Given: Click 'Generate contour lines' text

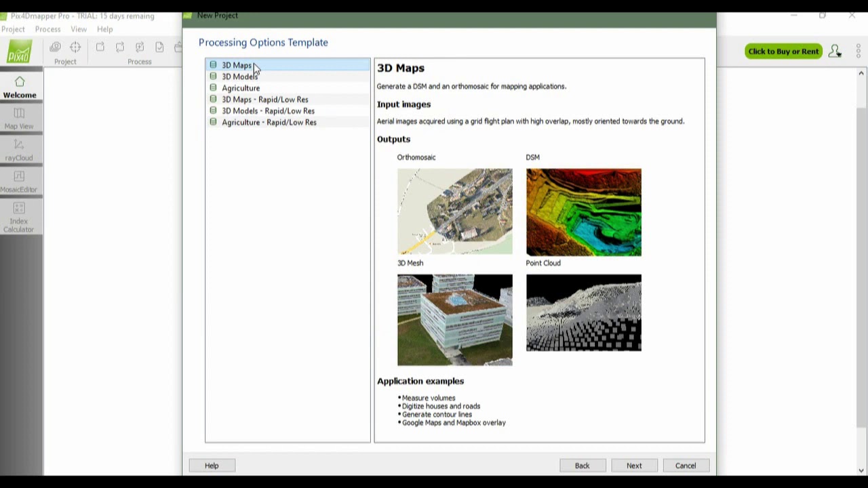Looking at the screenshot, I should click(x=437, y=414).
